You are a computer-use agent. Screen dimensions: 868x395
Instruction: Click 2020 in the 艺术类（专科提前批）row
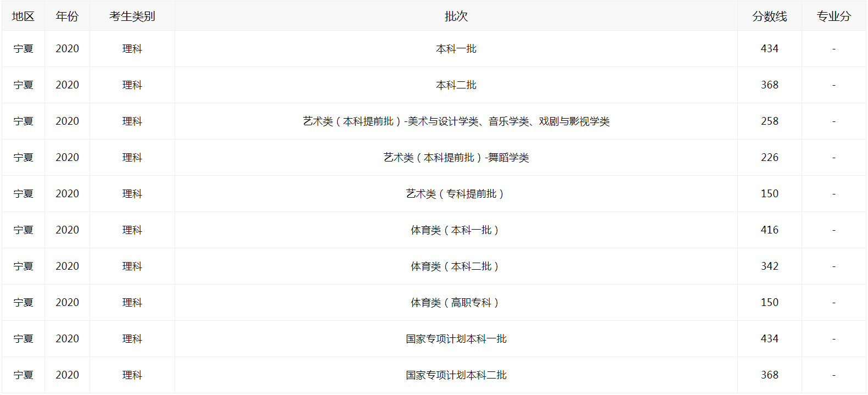(67, 194)
